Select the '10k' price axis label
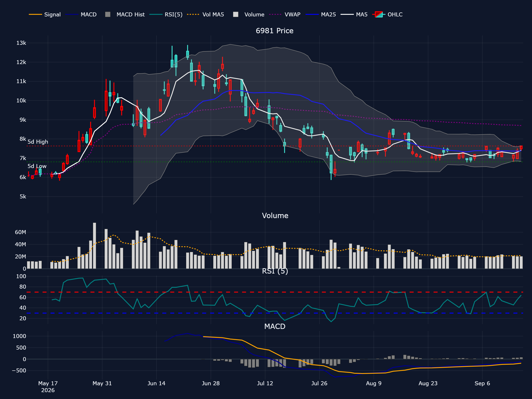Image resolution: width=532 pixels, height=399 pixels. 21,101
